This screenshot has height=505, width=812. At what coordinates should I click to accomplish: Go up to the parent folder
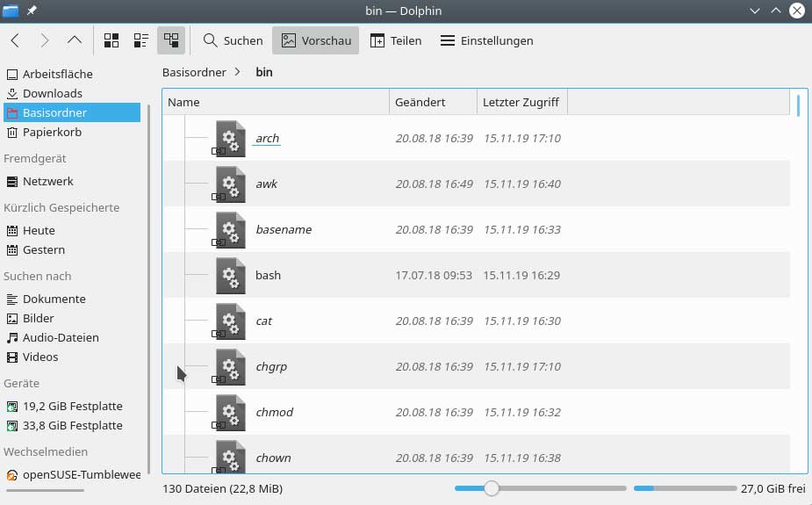(x=75, y=40)
